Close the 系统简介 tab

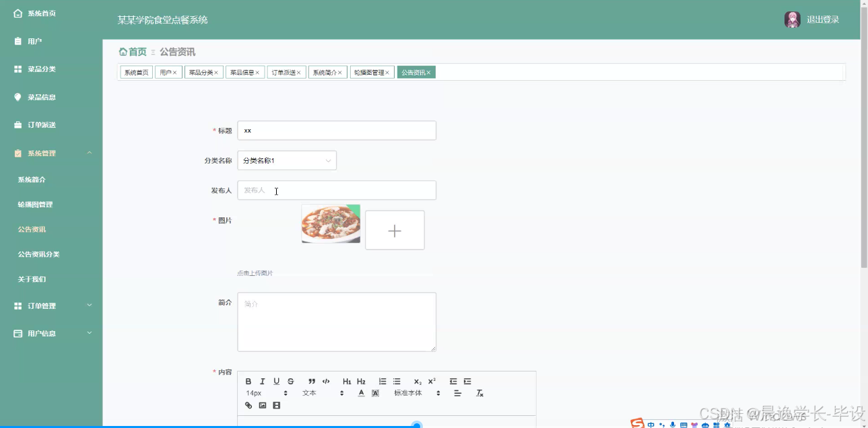(340, 73)
